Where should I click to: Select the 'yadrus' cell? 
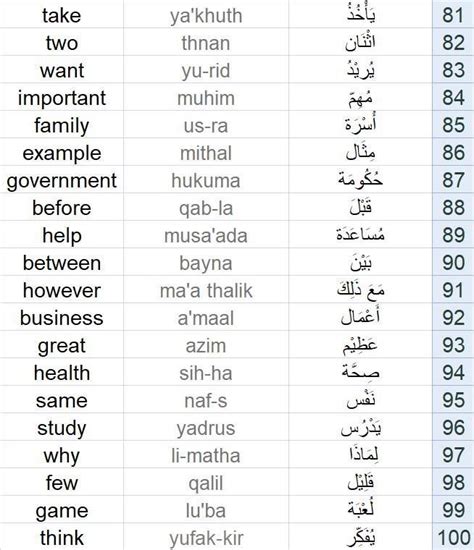[x=206, y=427]
